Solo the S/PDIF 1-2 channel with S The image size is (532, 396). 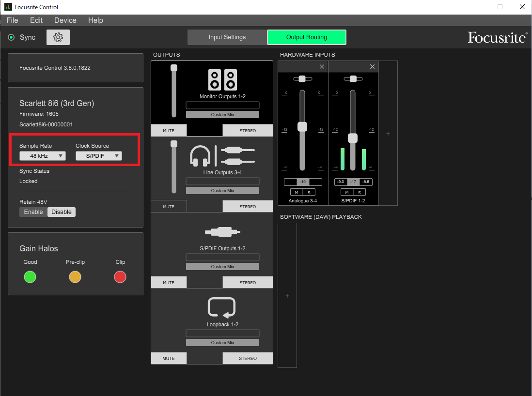coord(360,192)
